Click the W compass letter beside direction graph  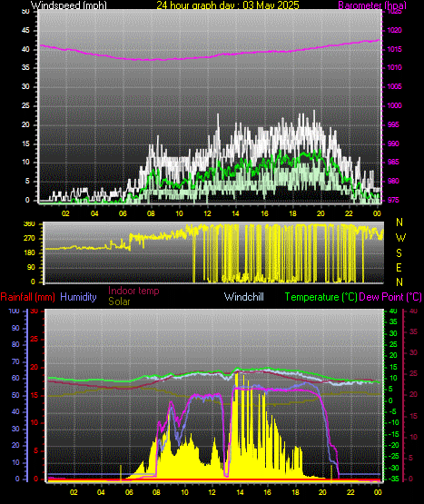pos(400,238)
